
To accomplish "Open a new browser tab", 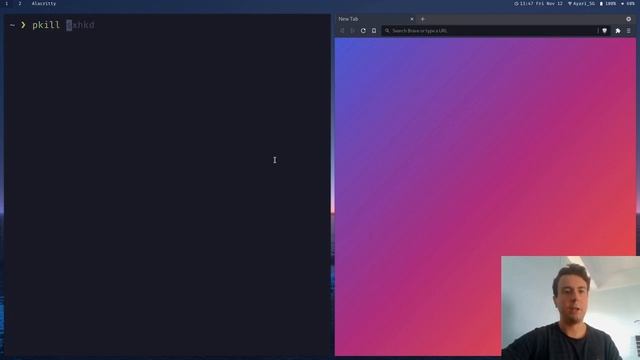I will point(422,19).
